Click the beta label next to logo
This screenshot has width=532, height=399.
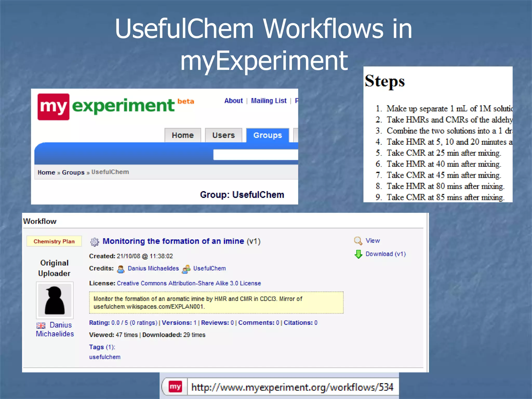(x=186, y=101)
